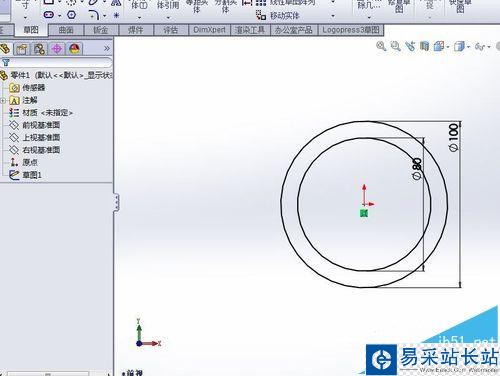The height and width of the screenshot is (376, 500).
Task: Open the DisplayManager color ball tab
Action: (x=74, y=49)
